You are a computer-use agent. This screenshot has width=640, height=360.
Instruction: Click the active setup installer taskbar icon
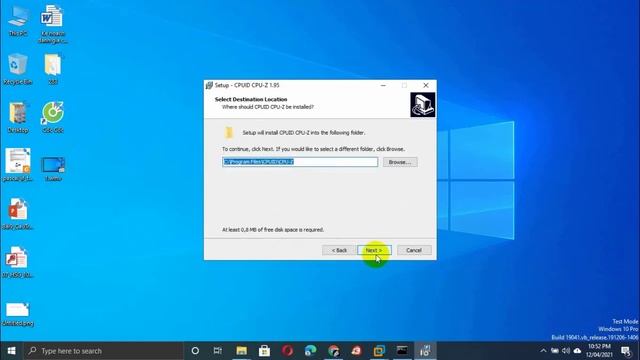coord(425,351)
